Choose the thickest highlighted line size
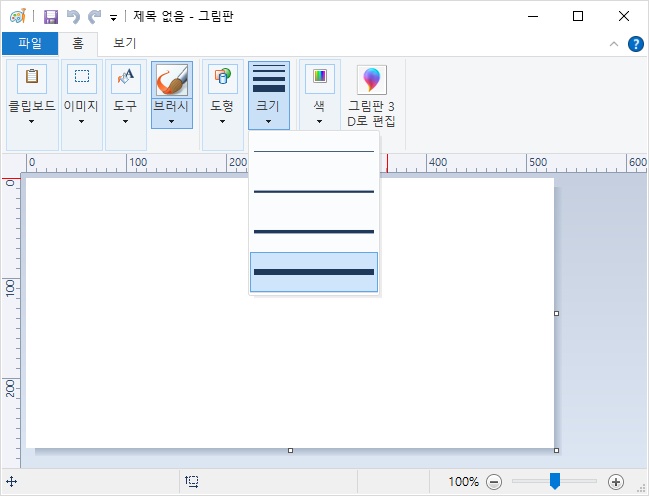 pyautogui.click(x=314, y=272)
